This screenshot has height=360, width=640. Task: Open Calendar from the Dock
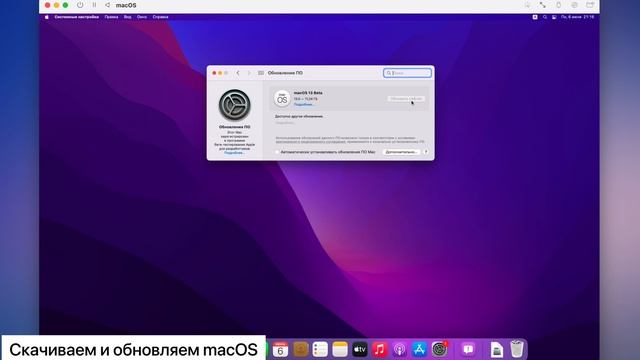point(280,349)
